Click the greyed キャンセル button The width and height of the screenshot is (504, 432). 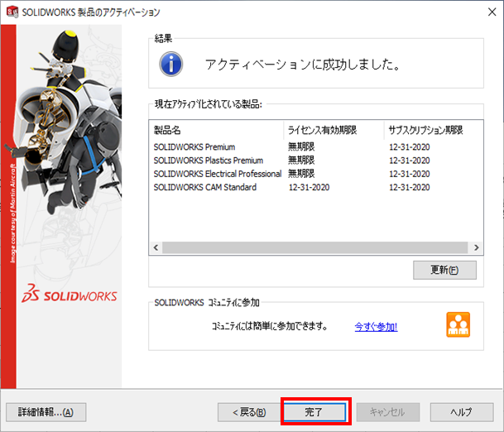tap(387, 412)
